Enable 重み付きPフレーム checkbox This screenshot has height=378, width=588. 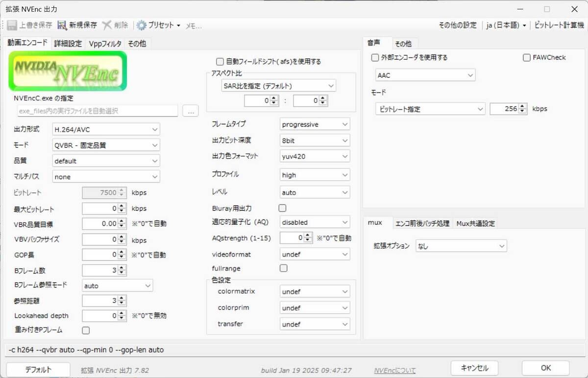pyautogui.click(x=86, y=330)
